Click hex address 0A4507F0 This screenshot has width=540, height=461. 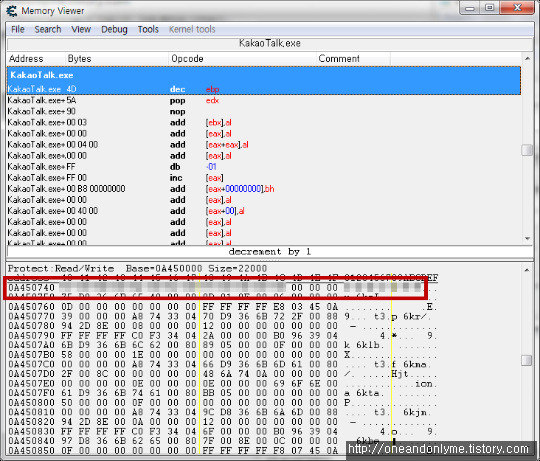tap(31, 393)
